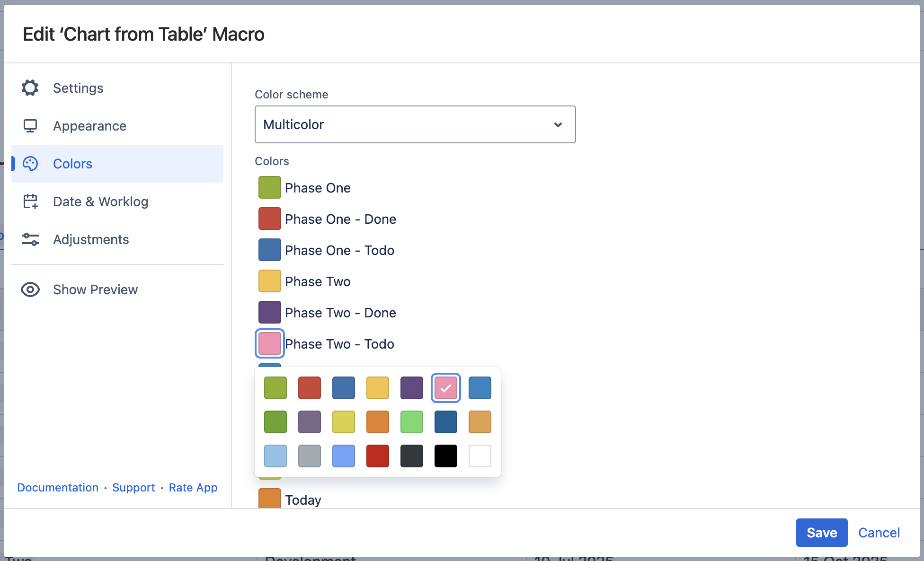Image resolution: width=924 pixels, height=561 pixels.
Task: Click the Settings gear icon
Action: click(x=30, y=88)
